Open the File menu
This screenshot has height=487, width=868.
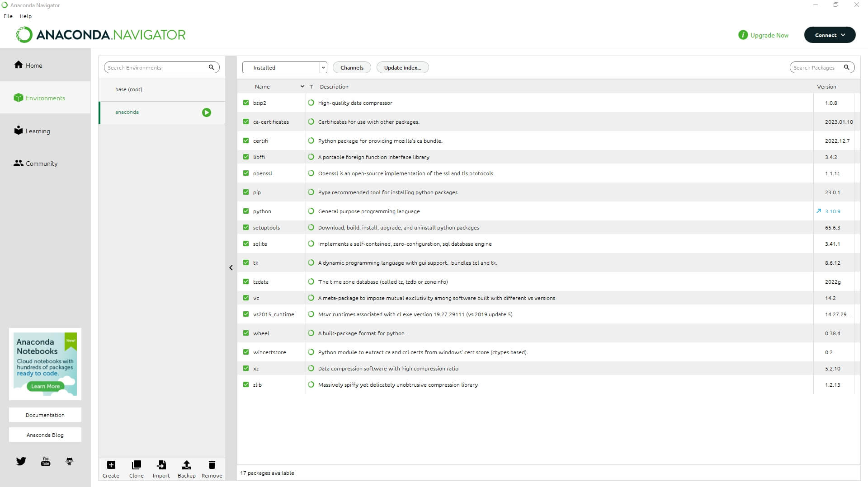coord(8,16)
